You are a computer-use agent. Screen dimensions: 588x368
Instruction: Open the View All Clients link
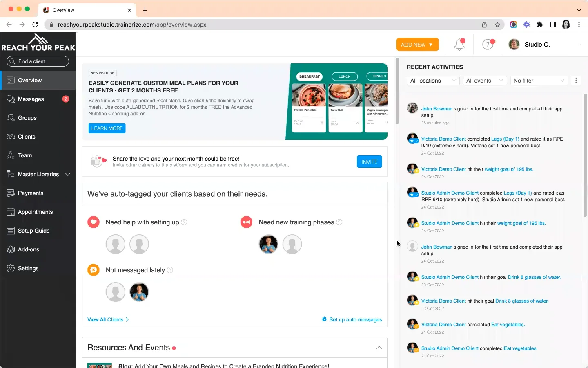point(108,319)
